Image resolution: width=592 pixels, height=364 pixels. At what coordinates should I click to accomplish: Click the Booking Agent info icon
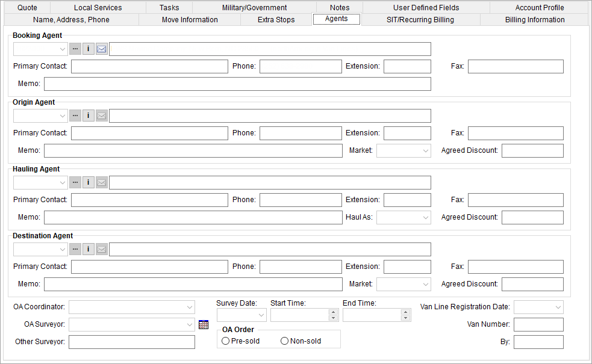[89, 49]
